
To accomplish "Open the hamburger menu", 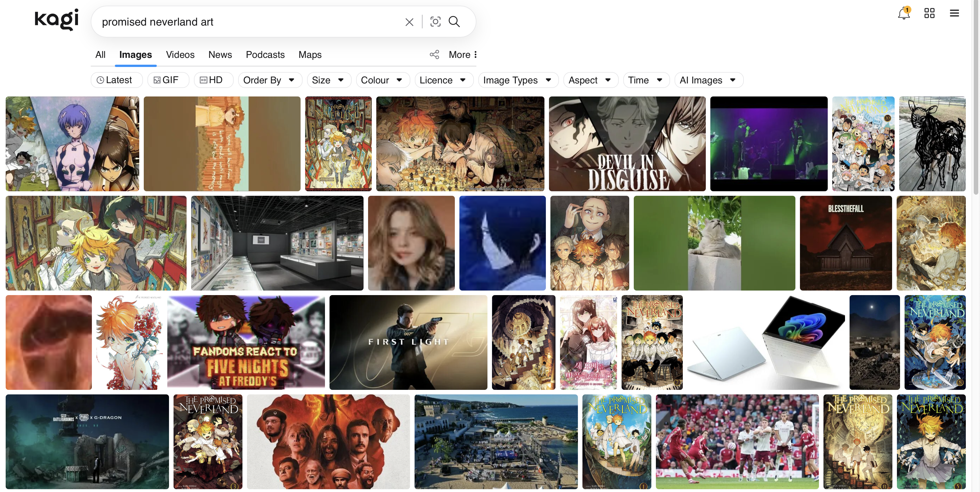I will [x=954, y=13].
